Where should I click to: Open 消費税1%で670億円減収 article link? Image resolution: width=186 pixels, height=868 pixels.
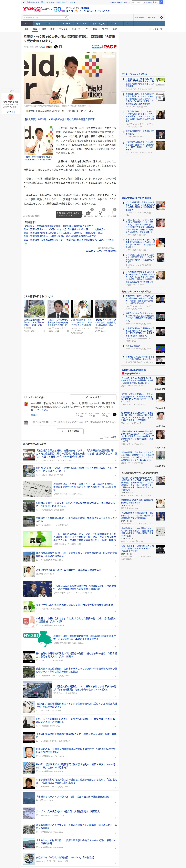(69, 570)
